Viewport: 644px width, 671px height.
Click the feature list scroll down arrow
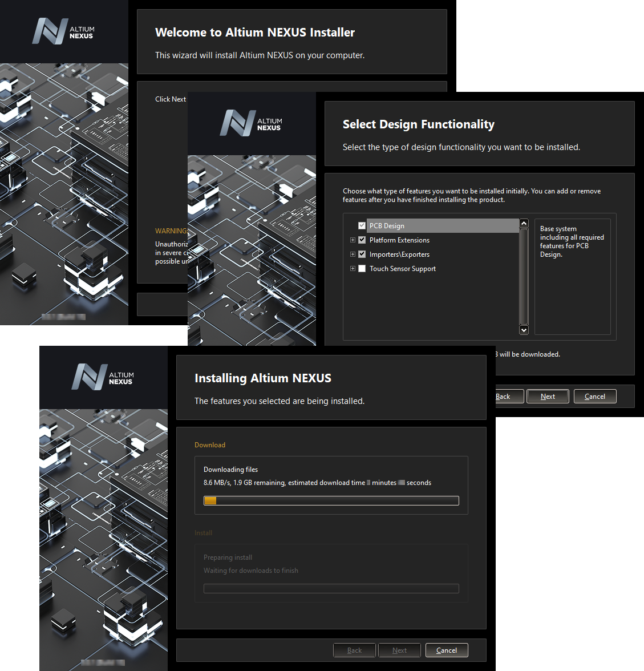[524, 330]
